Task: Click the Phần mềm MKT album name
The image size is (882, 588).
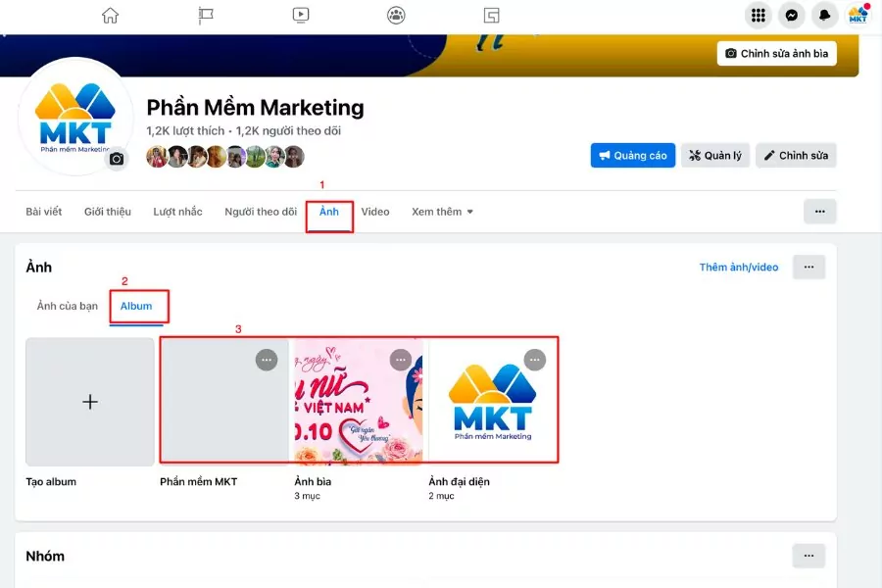Action: 199,481
